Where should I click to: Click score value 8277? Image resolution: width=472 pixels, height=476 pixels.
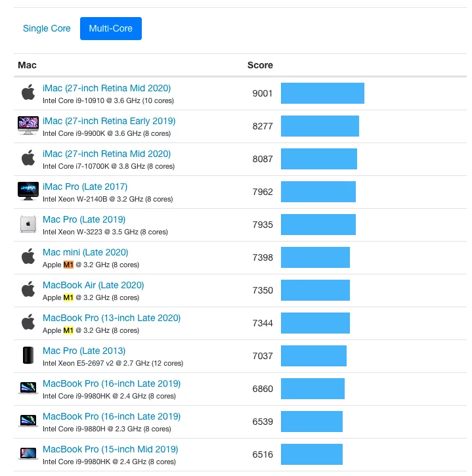263,126
